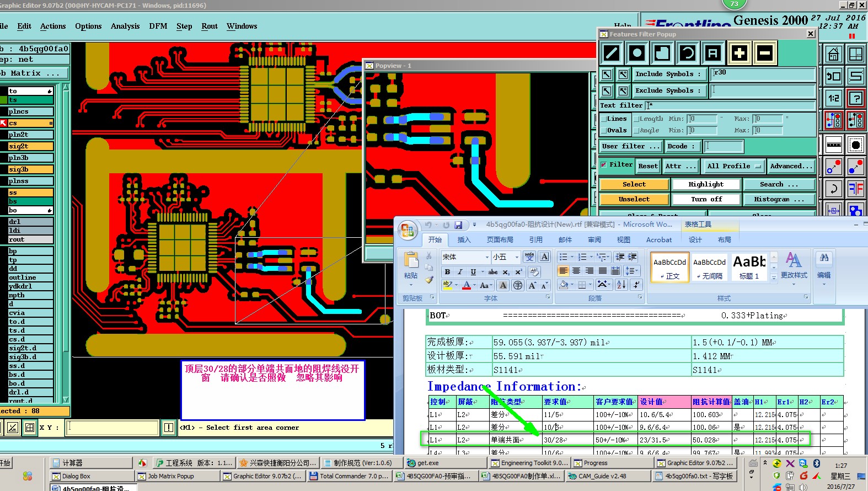The image size is (868, 491).
Task: Toggle the negative polarity minus icon
Action: 764,53
